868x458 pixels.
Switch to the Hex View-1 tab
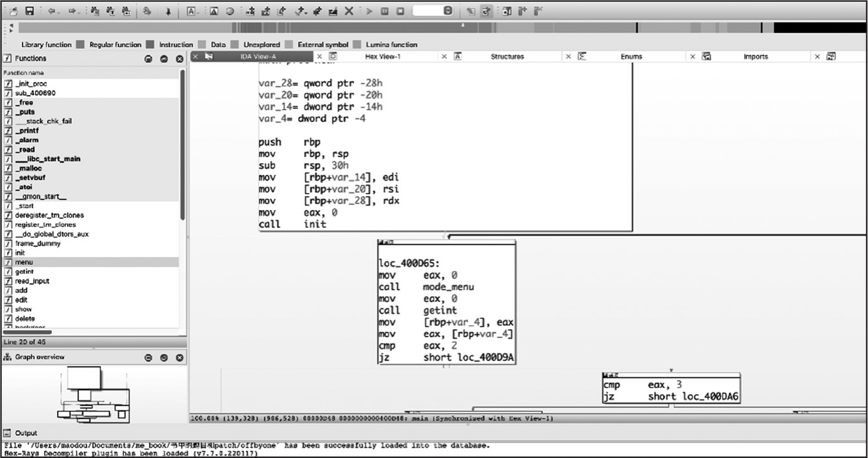[382, 56]
